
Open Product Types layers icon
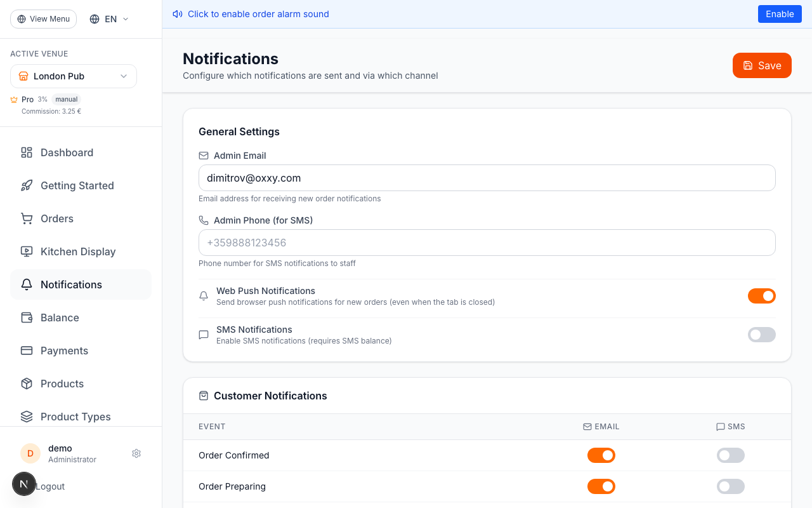click(x=26, y=417)
